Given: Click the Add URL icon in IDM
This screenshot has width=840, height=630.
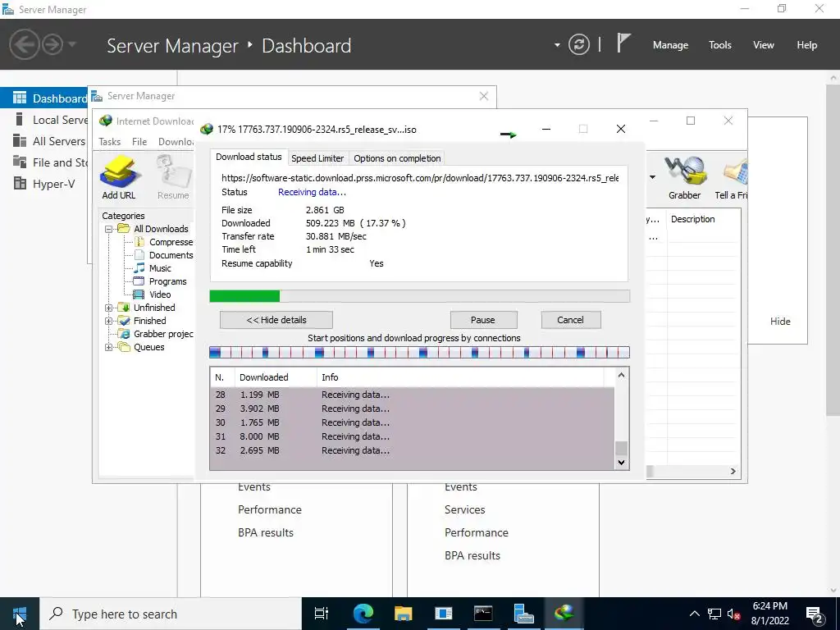Looking at the screenshot, I should coord(119,178).
